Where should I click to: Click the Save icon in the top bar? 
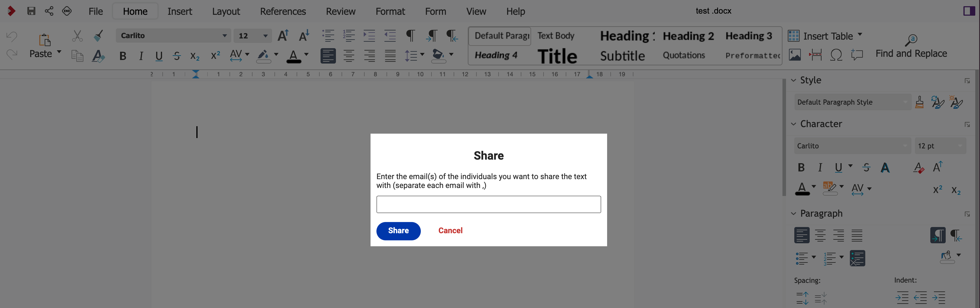[x=31, y=11]
